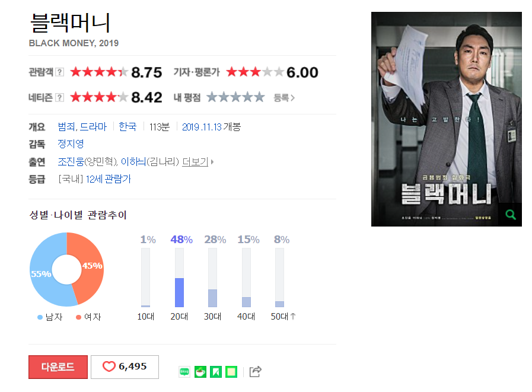The width and height of the screenshot is (532, 392).
Task: Open actor 조진웅 link
Action: 71,162
